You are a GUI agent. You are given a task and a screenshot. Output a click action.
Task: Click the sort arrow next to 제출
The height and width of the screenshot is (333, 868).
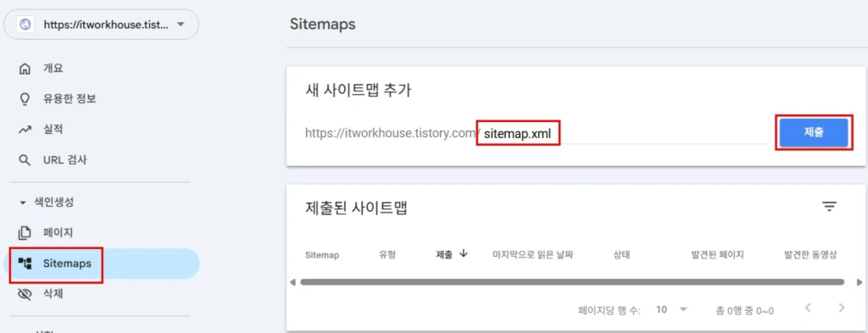(464, 254)
